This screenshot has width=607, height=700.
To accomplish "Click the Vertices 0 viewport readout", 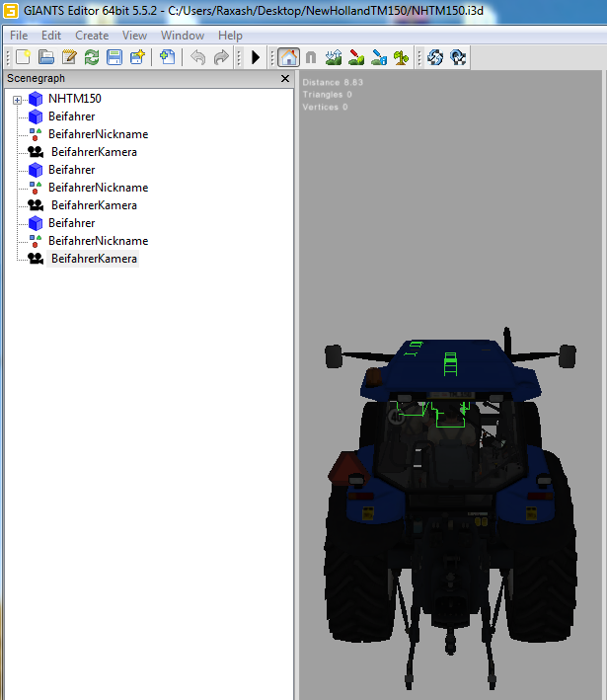I will pyautogui.click(x=325, y=108).
